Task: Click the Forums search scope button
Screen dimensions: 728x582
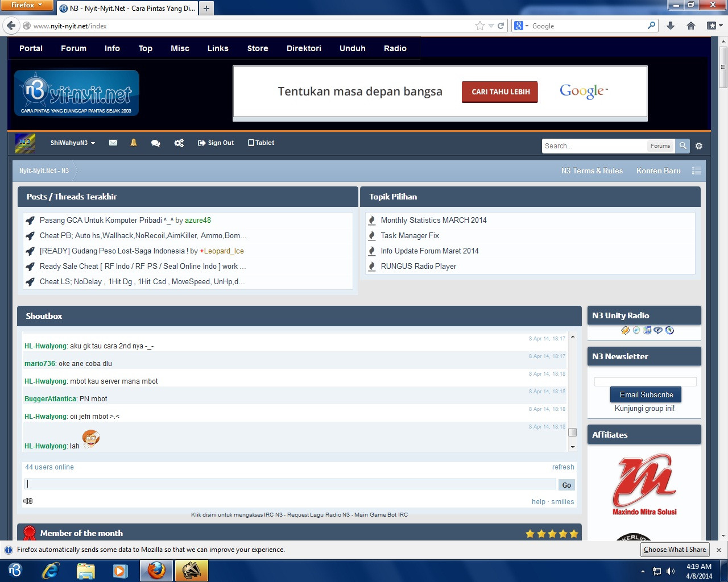Action: (660, 146)
